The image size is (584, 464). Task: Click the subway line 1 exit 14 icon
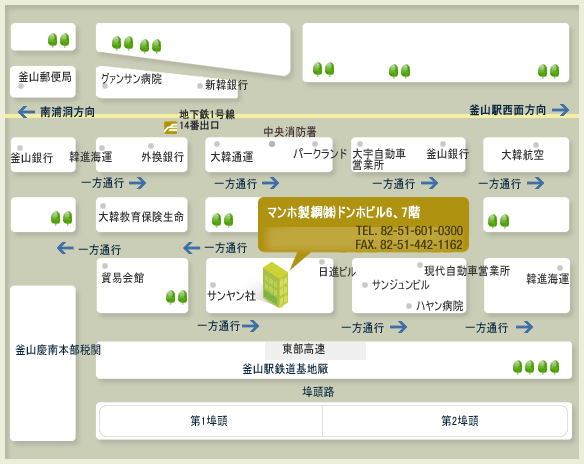point(171,127)
